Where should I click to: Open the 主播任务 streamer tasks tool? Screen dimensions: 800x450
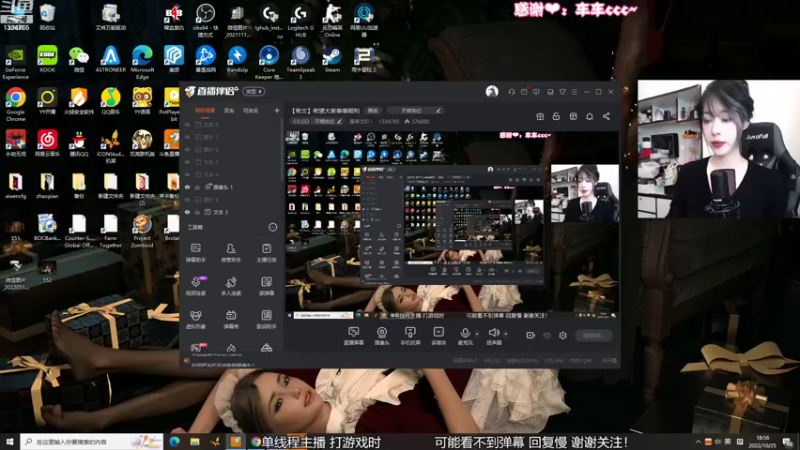point(266,253)
